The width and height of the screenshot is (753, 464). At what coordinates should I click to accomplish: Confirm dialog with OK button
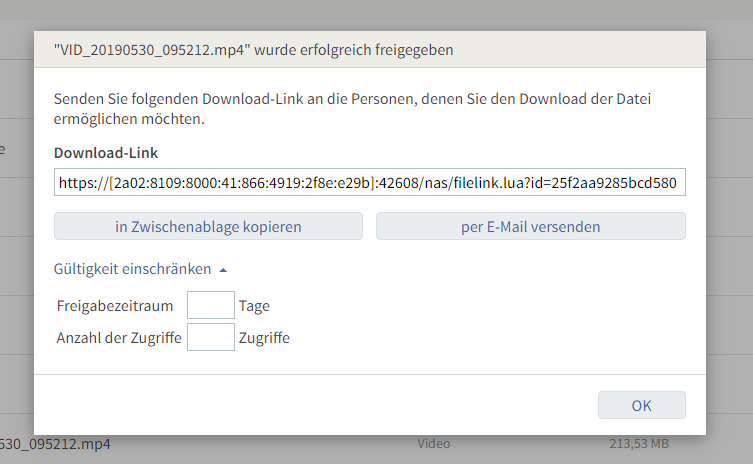coord(642,405)
